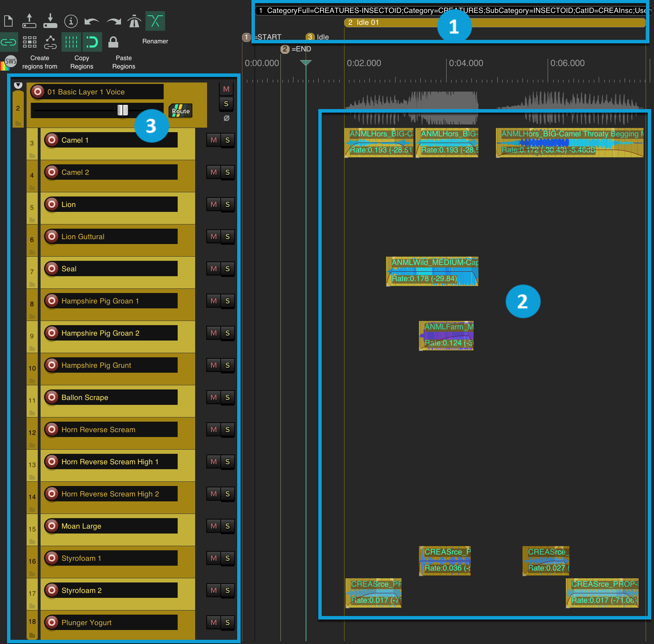
Task: Solo the Lion track
Action: (x=228, y=205)
